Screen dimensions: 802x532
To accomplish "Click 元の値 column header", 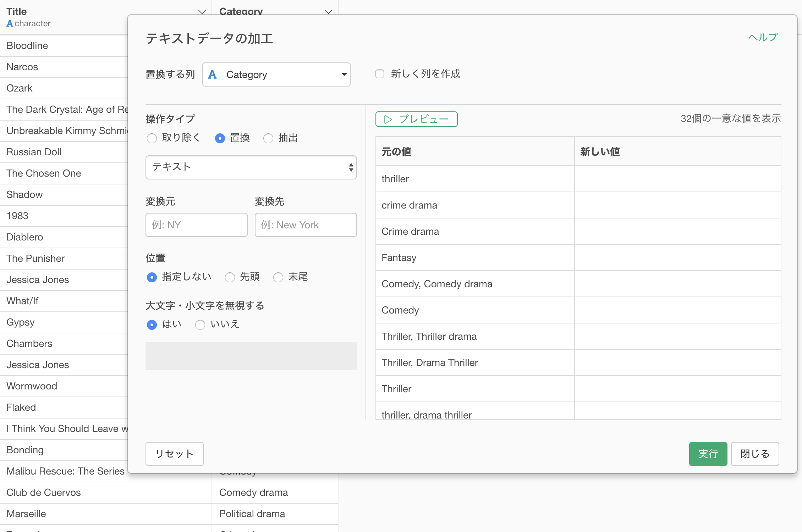I will point(475,151).
